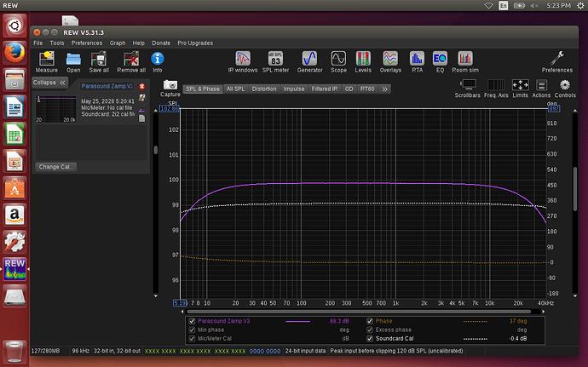Viewport: 588px width, 367px height.
Task: Switch to Impulse tab
Action: tap(294, 89)
